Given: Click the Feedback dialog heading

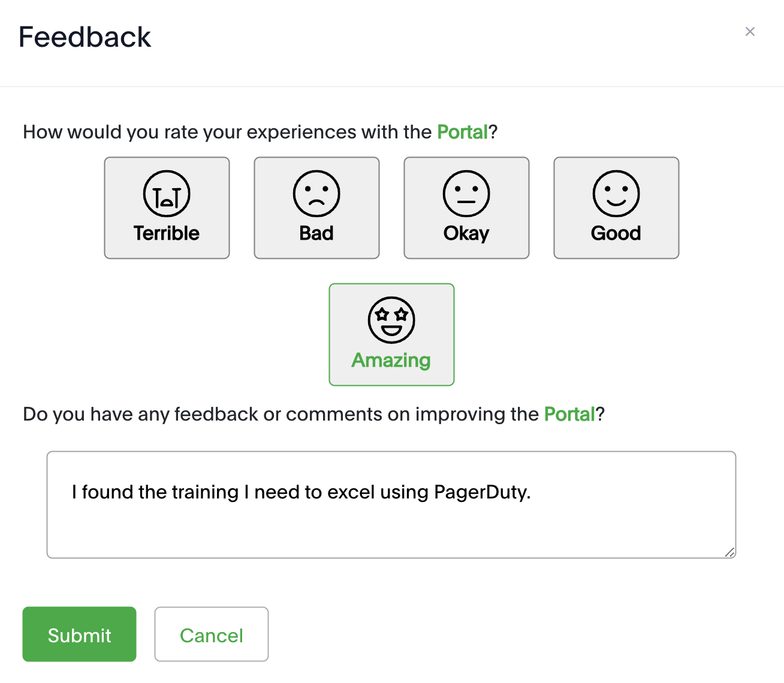Looking at the screenshot, I should click(85, 37).
